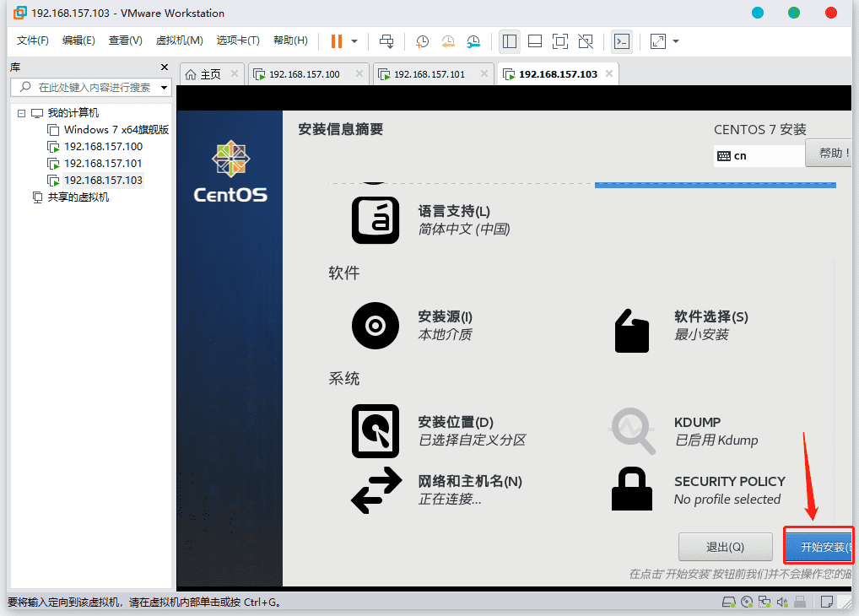Take a snapshot using the clock-plus icon
859x616 pixels.
tap(422, 41)
